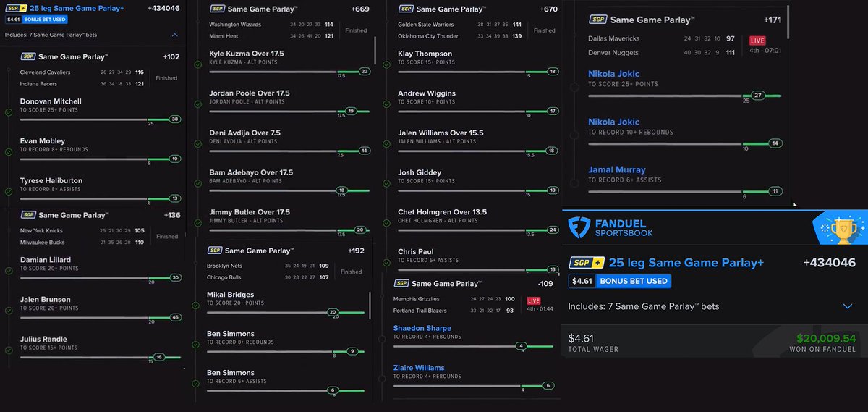Image resolution: width=868 pixels, height=412 pixels.
Task: Click the SGP badge on the +102 parlay
Action: coord(28,56)
